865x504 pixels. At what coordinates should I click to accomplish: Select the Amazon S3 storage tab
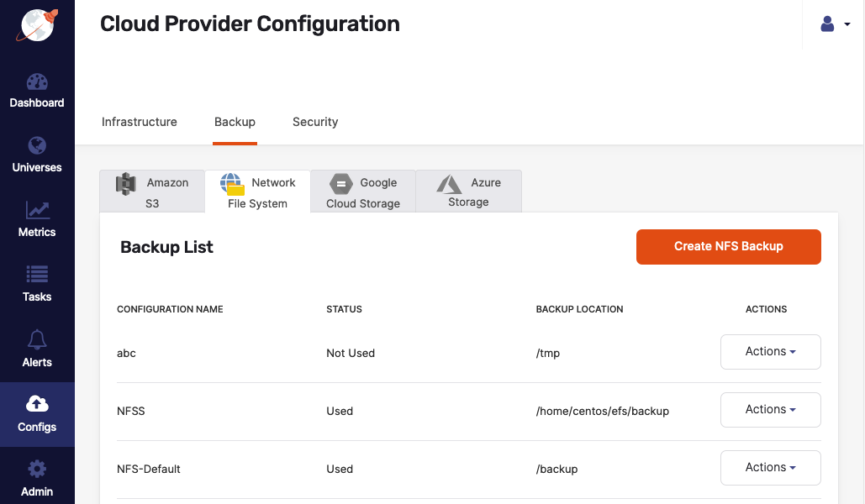152,192
